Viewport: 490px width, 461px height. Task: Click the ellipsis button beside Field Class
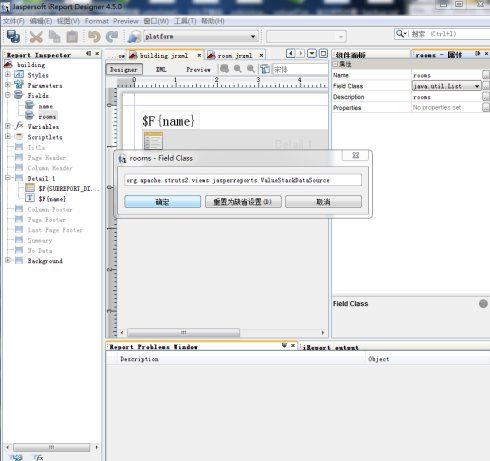486,86
